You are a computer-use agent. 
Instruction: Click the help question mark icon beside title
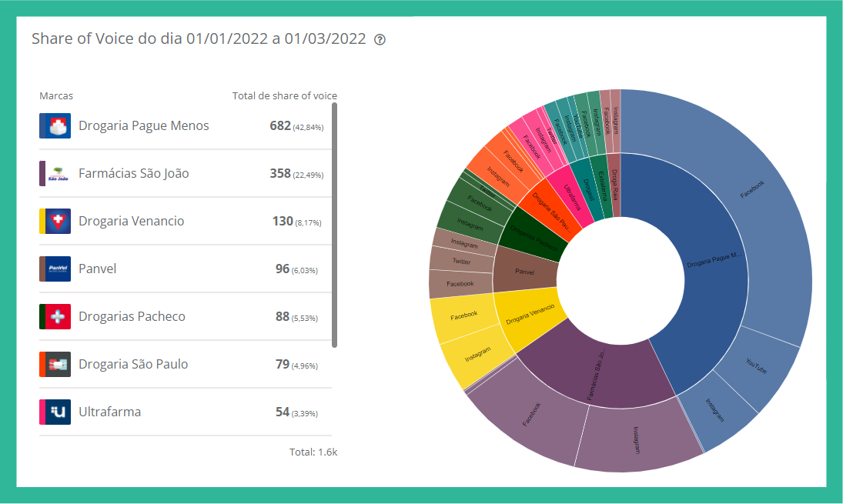(x=380, y=40)
